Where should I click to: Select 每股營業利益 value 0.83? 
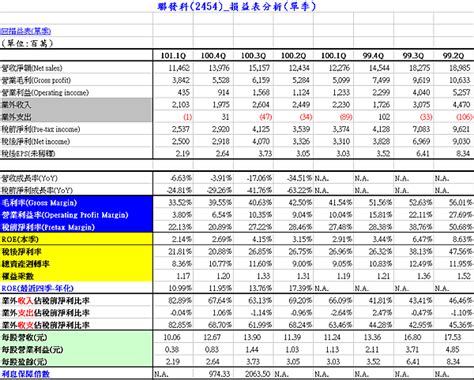212,350
